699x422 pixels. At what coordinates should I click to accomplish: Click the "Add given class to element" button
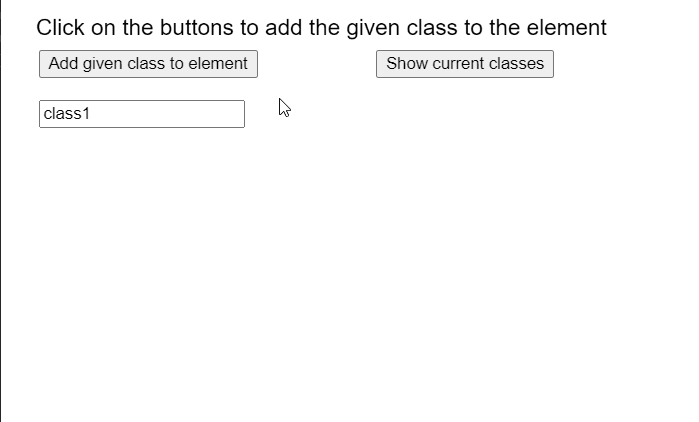click(x=148, y=64)
